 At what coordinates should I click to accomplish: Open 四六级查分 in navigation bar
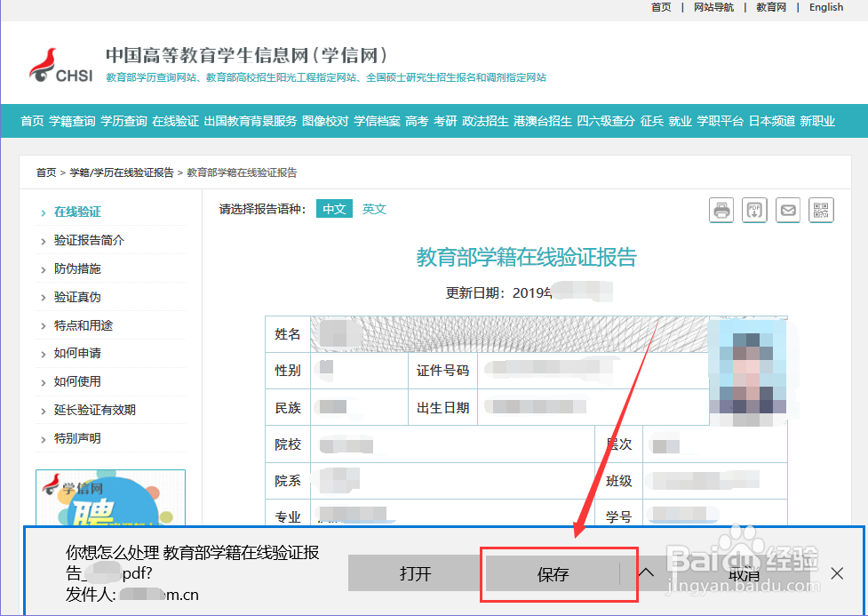[606, 121]
